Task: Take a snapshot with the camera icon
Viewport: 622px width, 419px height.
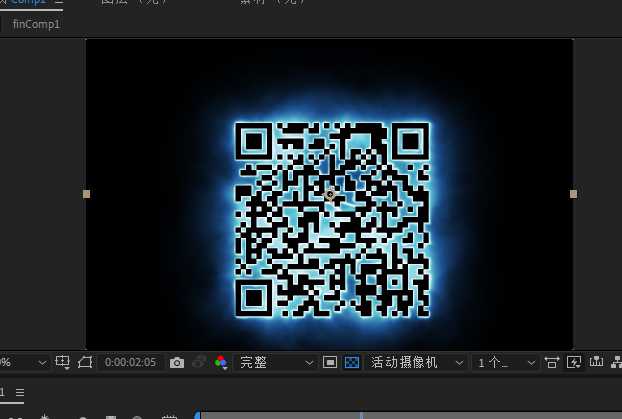Action: pos(177,363)
